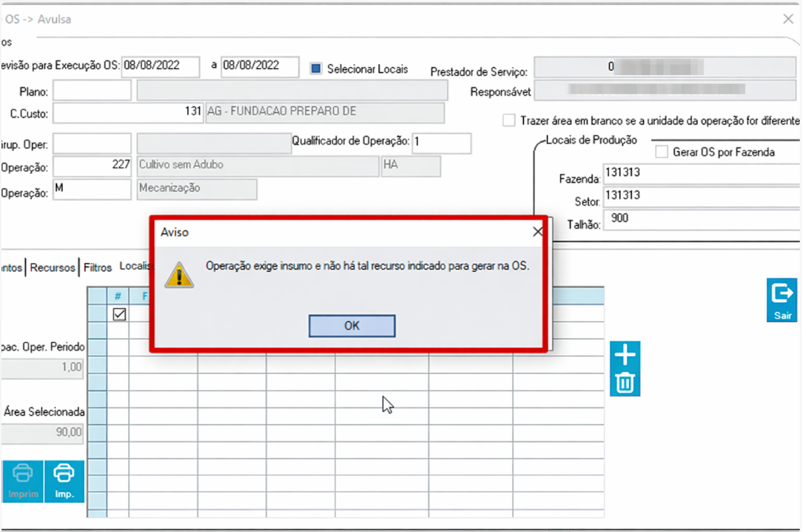Focus the Plano code input

tap(92, 91)
